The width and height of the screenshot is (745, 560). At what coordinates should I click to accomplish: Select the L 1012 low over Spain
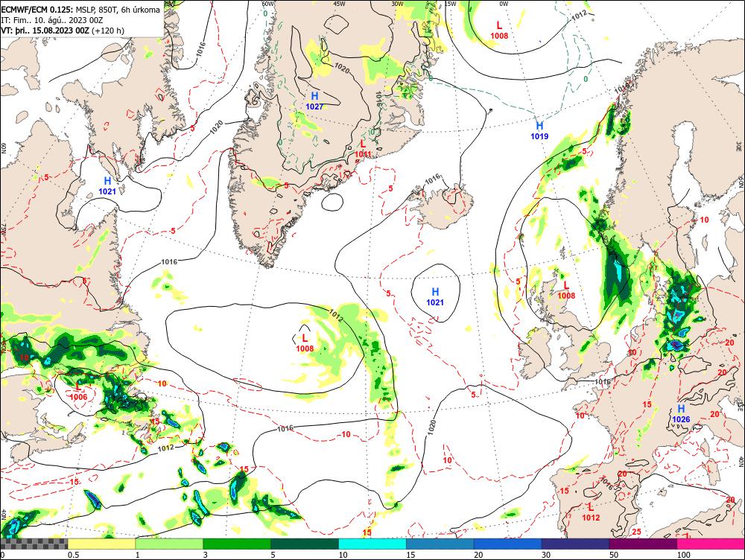tap(591, 512)
